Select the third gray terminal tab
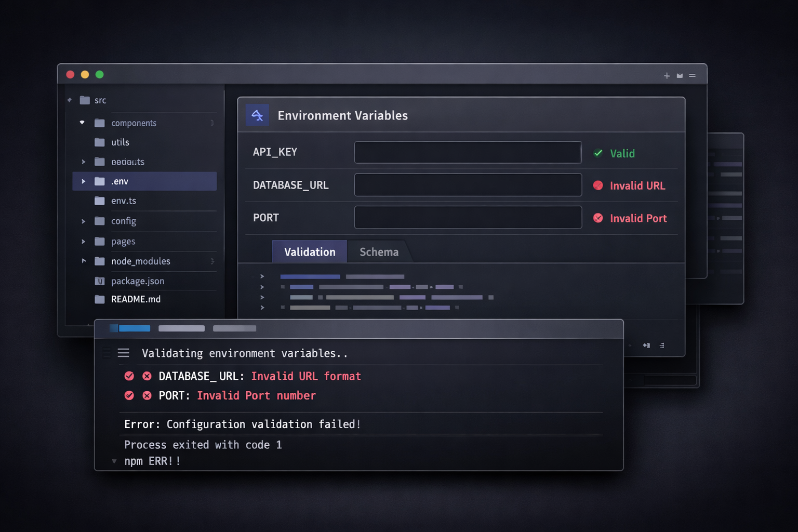798x532 pixels. click(x=235, y=328)
